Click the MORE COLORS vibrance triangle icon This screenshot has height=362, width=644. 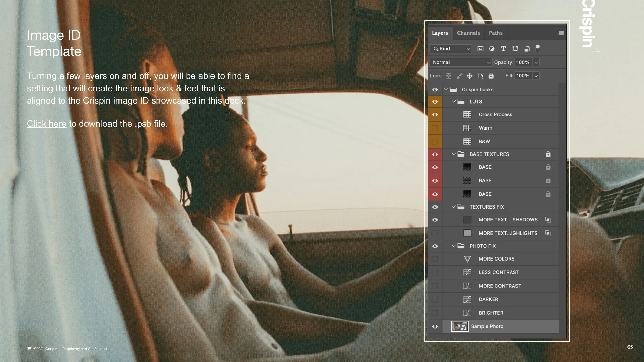click(467, 259)
